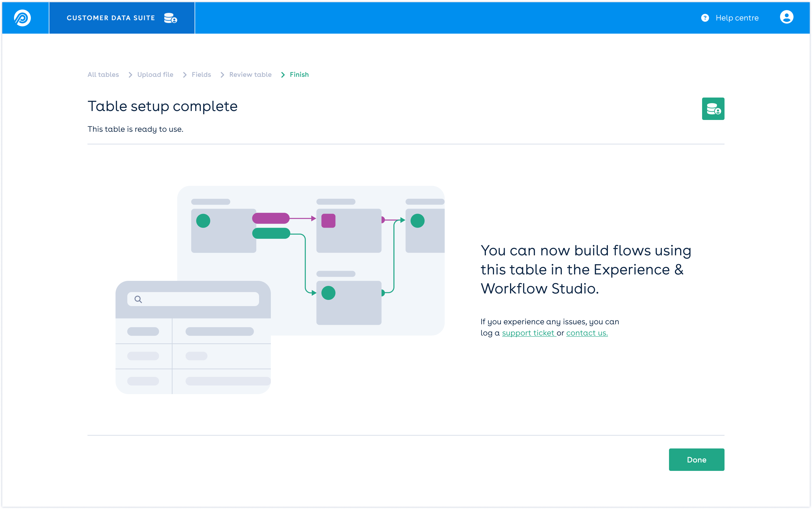Click the company logo icon
Screen dimensions: 812x509
pyautogui.click(x=22, y=18)
